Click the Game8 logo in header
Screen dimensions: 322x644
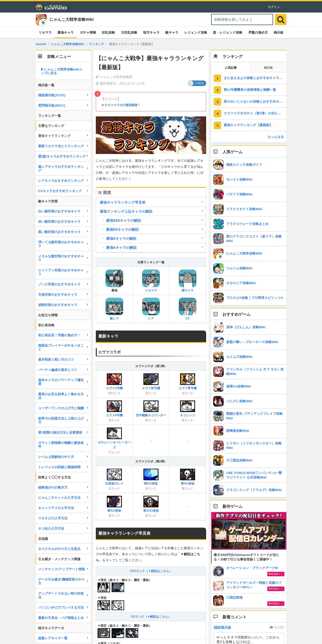click(x=51, y=7)
